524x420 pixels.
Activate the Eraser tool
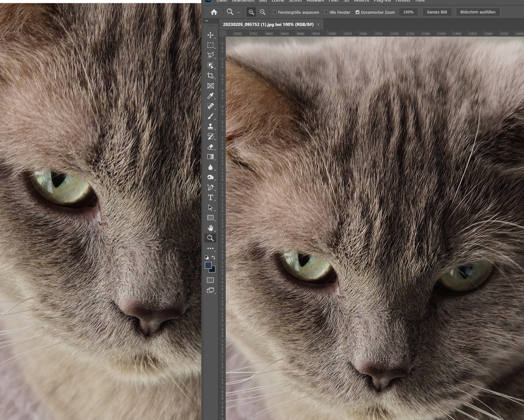click(x=210, y=147)
